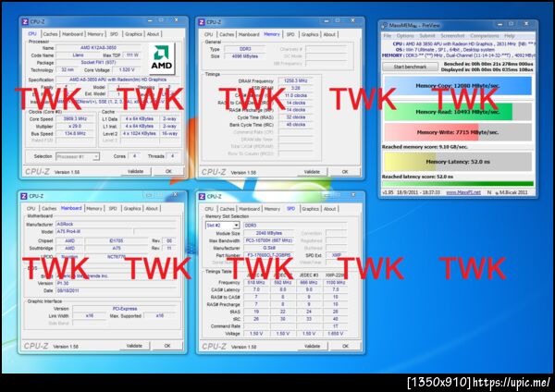Viewport: 555px width, 392px height.
Task: Open the Comparisons menu in MaxxMEM
Action: (484, 36)
